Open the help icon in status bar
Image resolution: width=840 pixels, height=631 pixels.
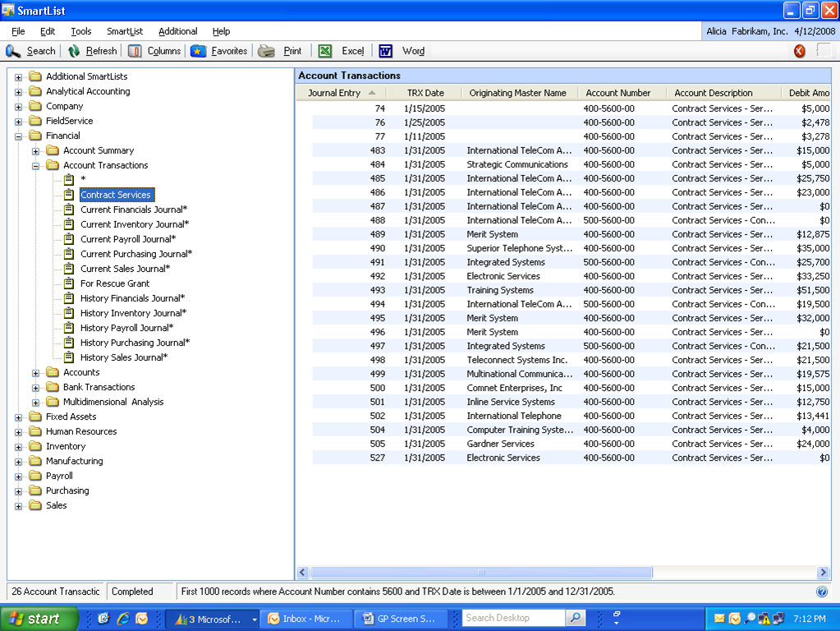click(x=822, y=592)
